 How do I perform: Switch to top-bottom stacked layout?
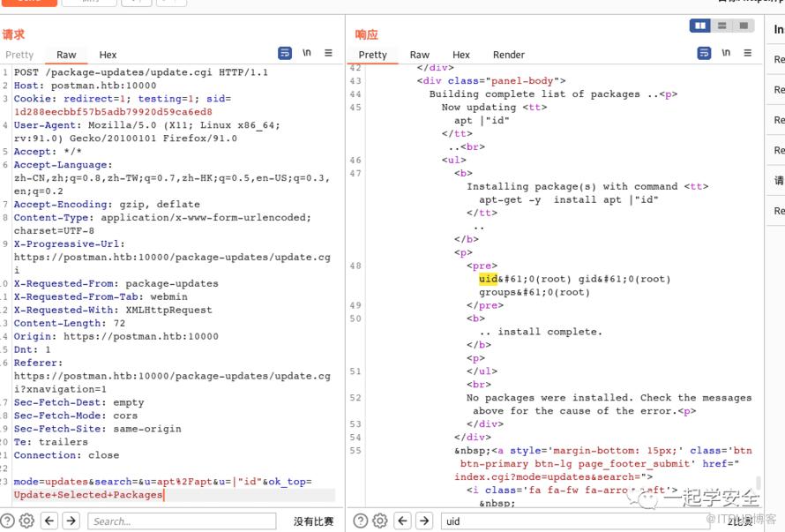[x=721, y=26]
